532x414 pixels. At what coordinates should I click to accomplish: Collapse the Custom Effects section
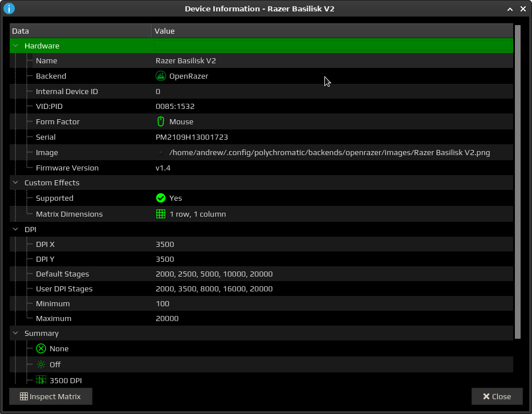pos(14,182)
